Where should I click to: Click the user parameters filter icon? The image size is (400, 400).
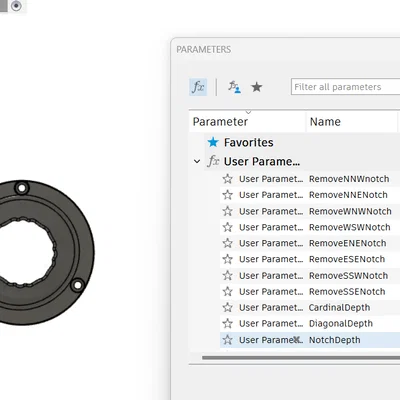coord(234,87)
